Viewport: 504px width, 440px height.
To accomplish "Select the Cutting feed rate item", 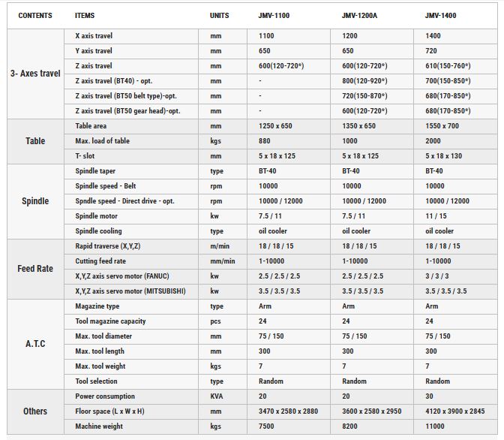I will (x=100, y=261).
